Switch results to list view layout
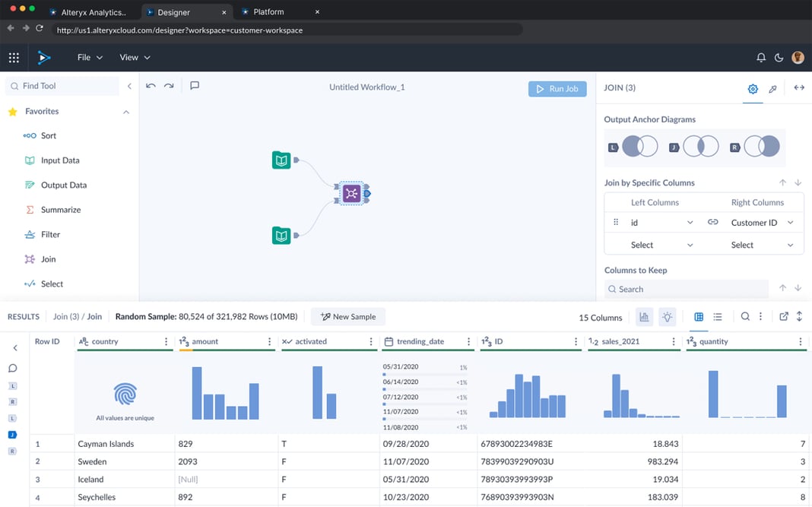The width and height of the screenshot is (812, 507). (718, 316)
